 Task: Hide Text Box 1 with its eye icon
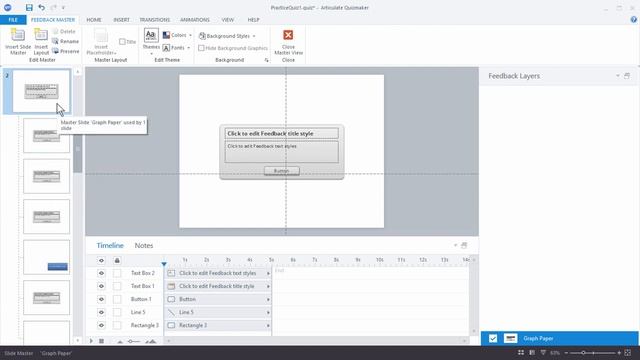click(x=101, y=286)
